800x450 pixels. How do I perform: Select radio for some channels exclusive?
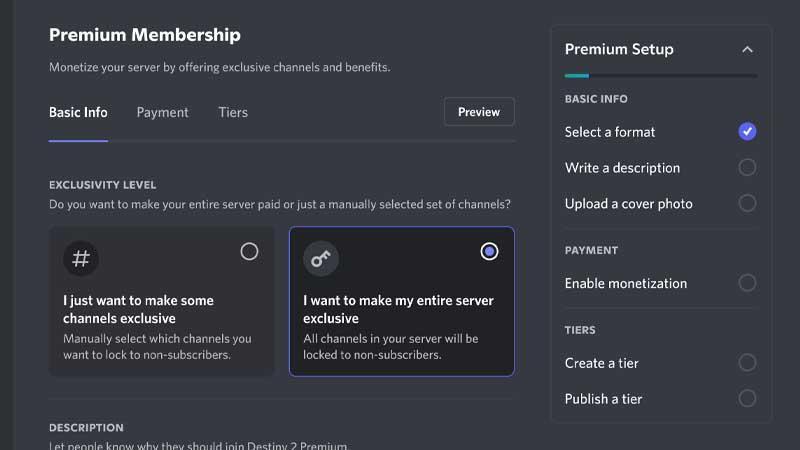coord(249,252)
